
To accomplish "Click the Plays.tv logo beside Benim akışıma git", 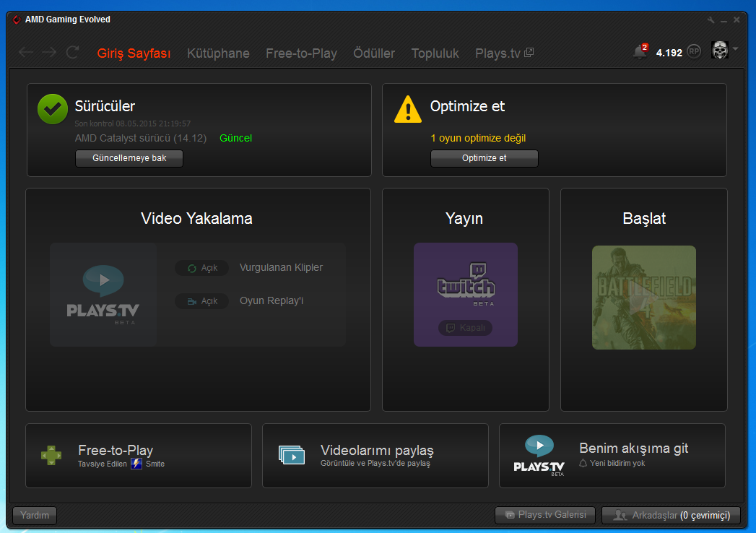I will click(x=539, y=455).
